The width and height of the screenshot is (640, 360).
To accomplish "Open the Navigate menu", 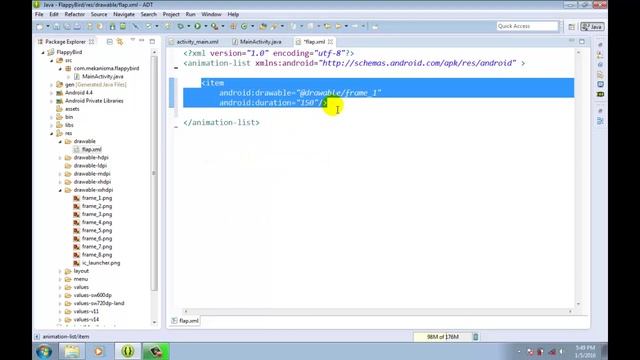I will 124,14.
